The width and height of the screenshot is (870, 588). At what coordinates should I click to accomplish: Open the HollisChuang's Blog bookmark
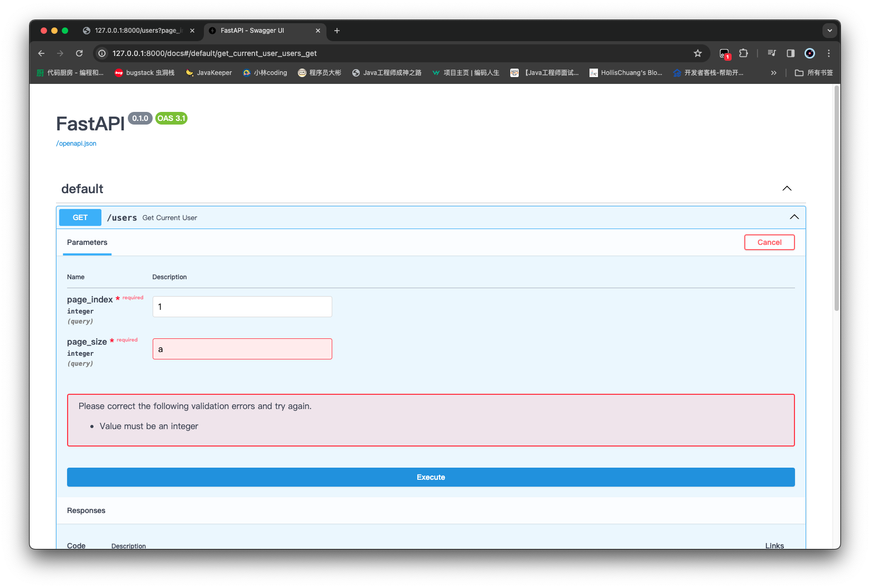click(x=626, y=73)
